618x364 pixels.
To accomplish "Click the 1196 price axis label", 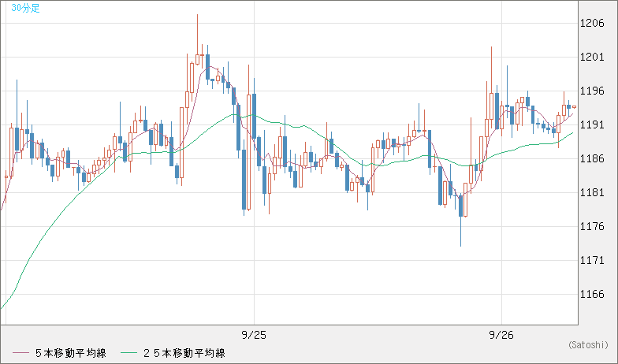I will [x=592, y=91].
